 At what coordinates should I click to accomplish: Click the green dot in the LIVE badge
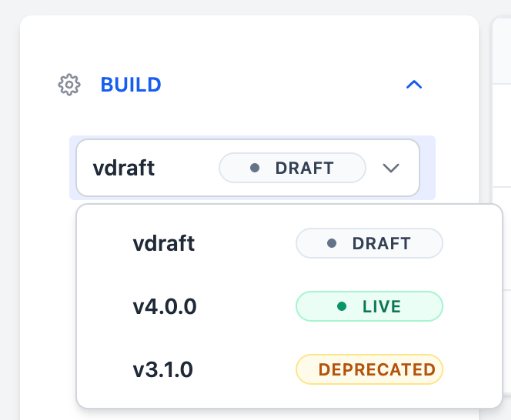[342, 306]
